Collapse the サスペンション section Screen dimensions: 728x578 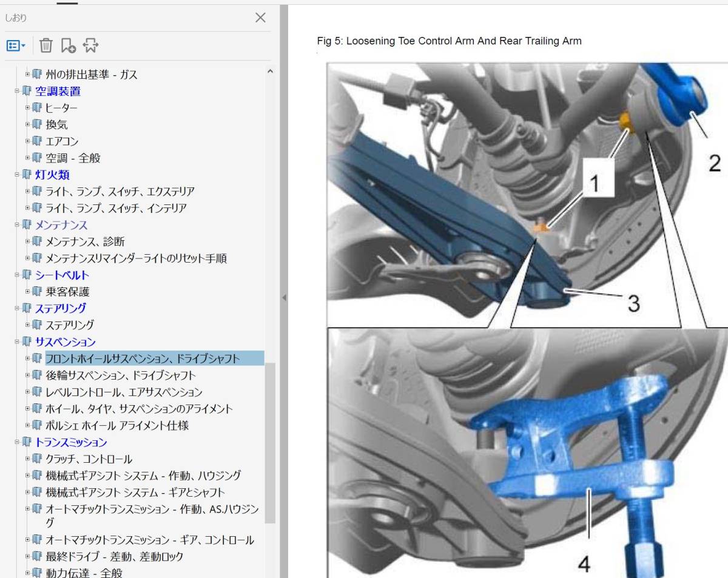coord(18,342)
